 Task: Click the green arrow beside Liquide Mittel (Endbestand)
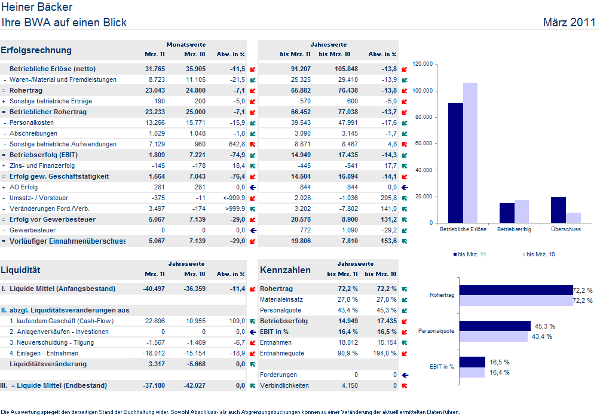pos(253,386)
